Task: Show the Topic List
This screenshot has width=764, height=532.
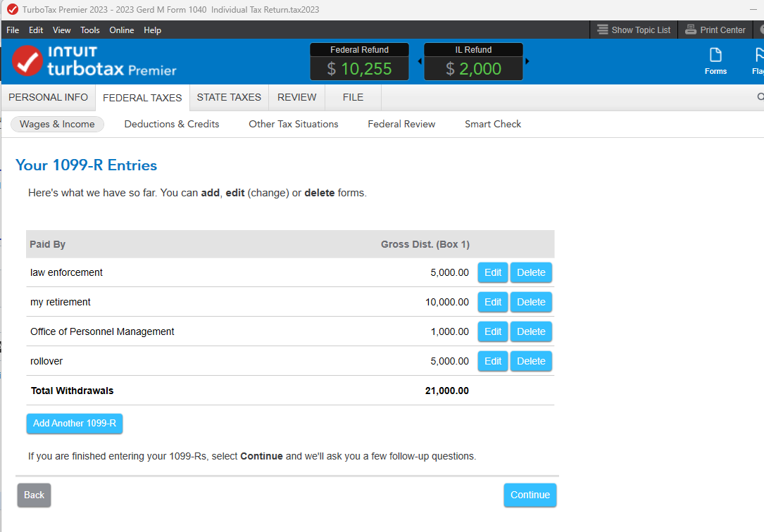Action: click(634, 30)
